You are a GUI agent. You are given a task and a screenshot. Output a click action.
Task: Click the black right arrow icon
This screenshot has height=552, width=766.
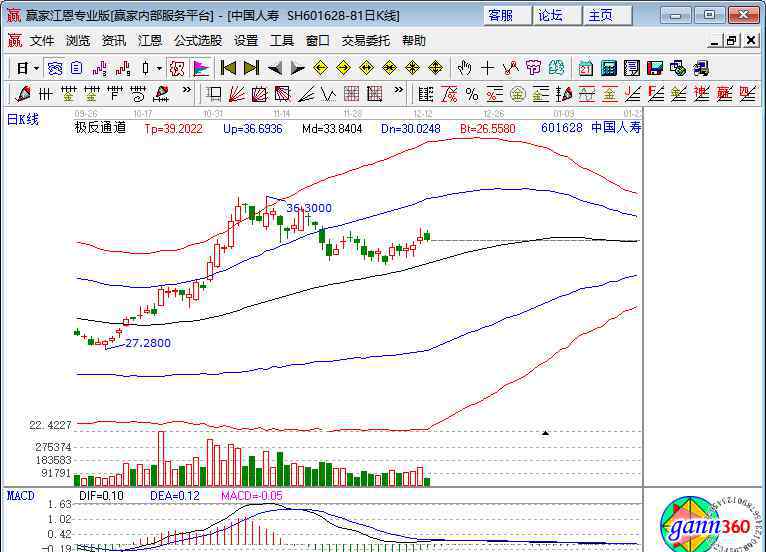298,68
